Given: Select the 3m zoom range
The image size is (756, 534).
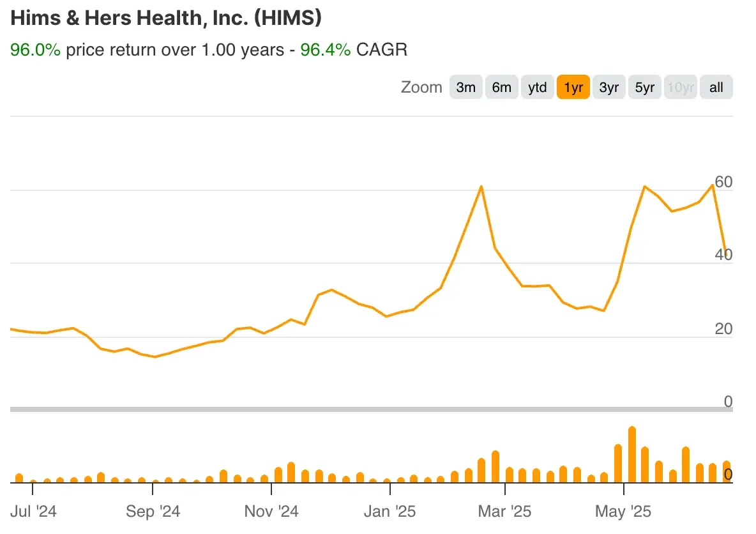Looking at the screenshot, I should pyautogui.click(x=465, y=87).
